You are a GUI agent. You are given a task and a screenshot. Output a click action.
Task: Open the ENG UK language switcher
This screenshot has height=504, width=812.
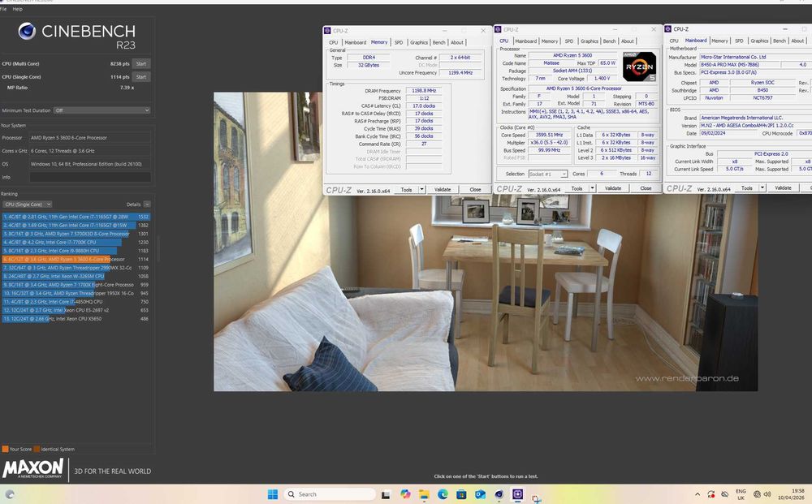pyautogui.click(x=741, y=494)
